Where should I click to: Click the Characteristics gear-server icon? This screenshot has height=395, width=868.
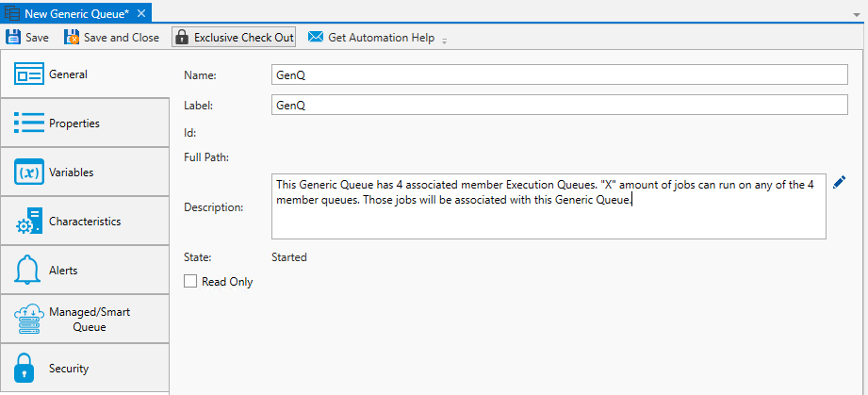[29, 221]
